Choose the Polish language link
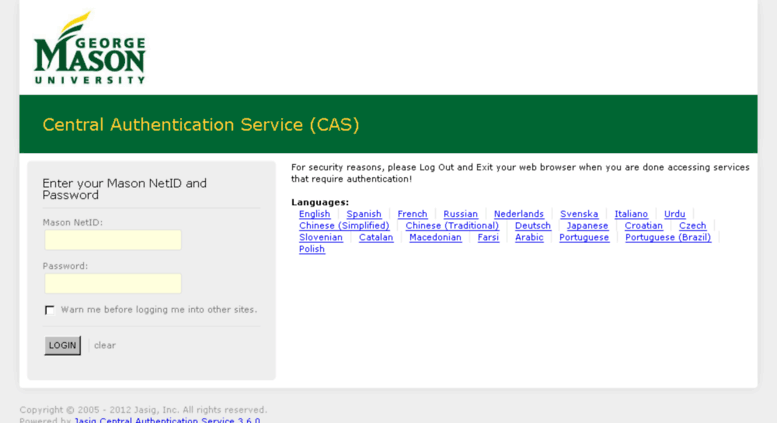Viewport: 777px width, 423px height. point(312,249)
